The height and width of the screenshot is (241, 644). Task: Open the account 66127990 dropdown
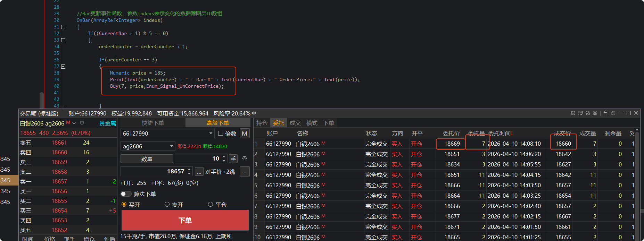210,134
